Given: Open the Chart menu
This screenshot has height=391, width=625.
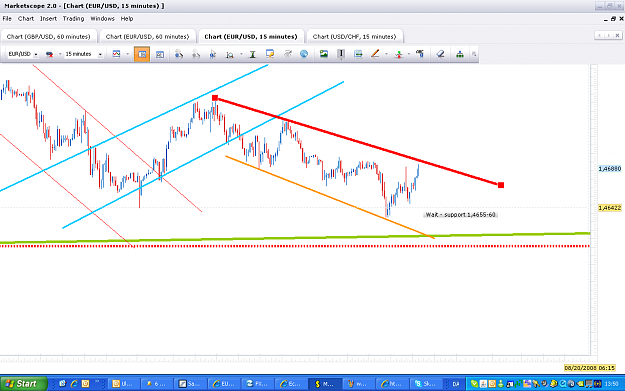Looking at the screenshot, I should click(26, 19).
